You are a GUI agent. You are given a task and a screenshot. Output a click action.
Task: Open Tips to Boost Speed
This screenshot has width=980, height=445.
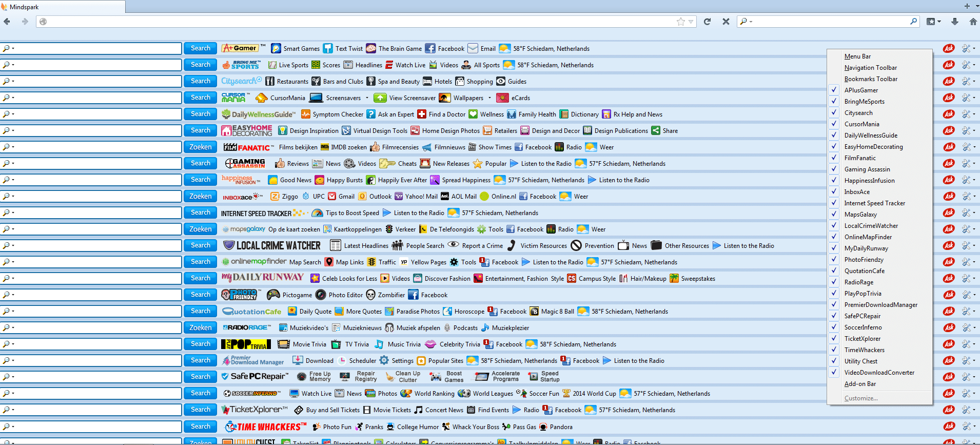click(345, 213)
